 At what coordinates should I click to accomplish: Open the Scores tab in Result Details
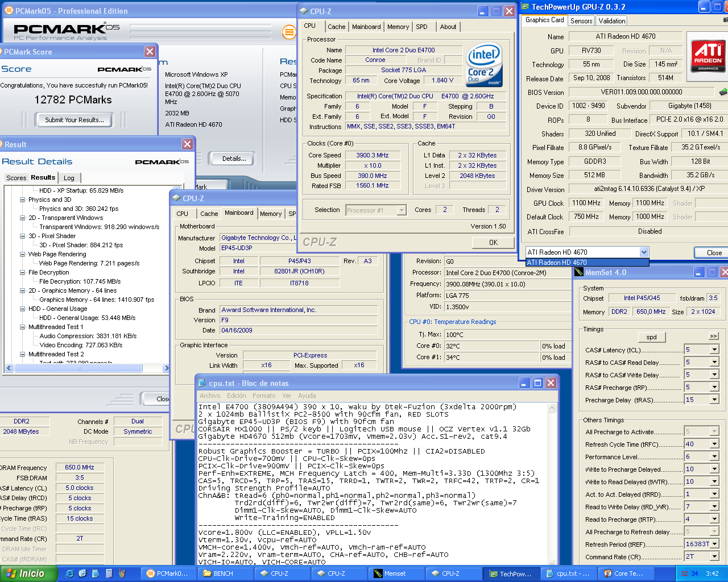(x=16, y=178)
